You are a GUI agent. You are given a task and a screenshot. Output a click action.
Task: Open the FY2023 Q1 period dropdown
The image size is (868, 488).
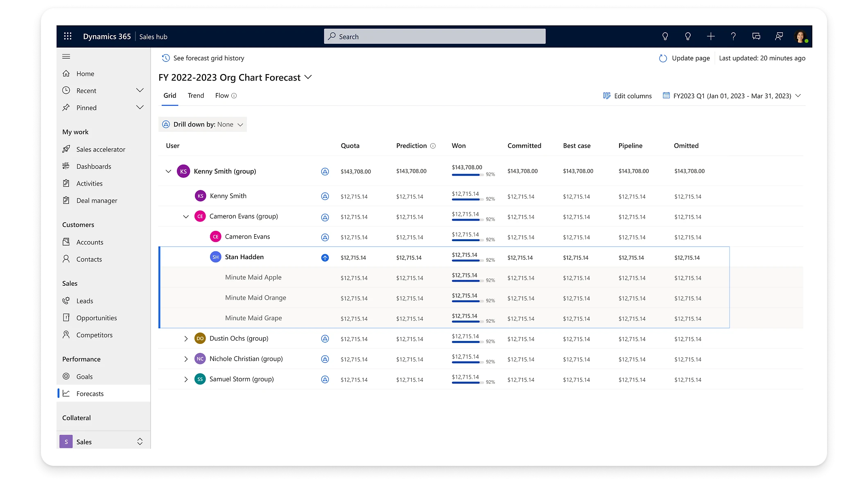coord(732,96)
